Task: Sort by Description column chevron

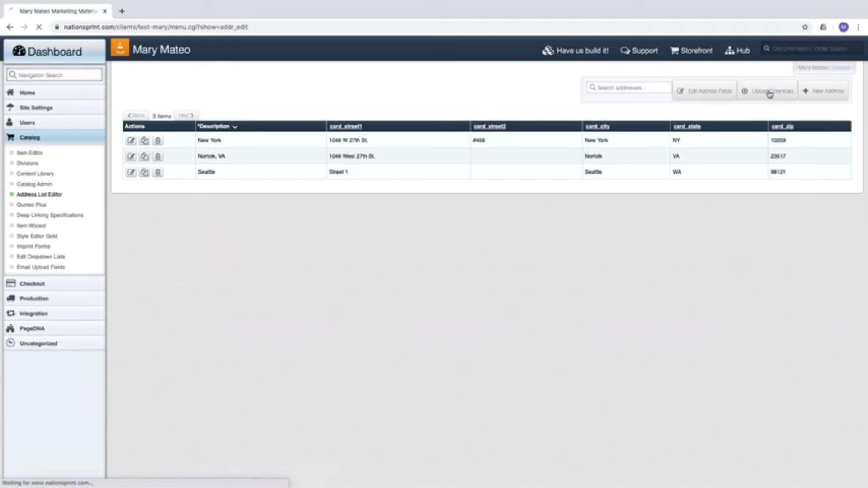Action: click(235, 127)
